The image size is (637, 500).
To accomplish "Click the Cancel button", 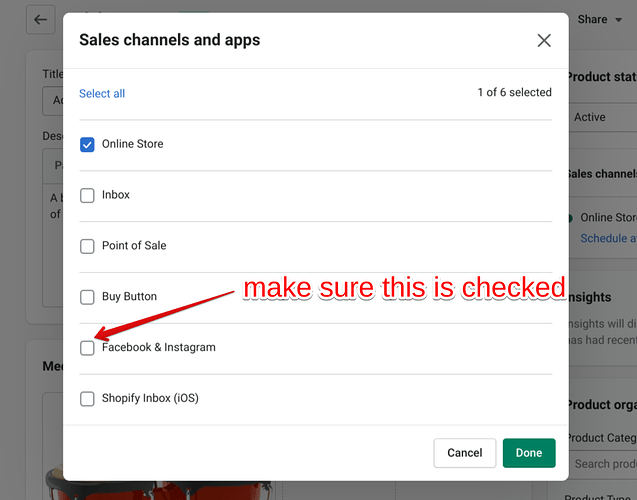I will pos(465,453).
